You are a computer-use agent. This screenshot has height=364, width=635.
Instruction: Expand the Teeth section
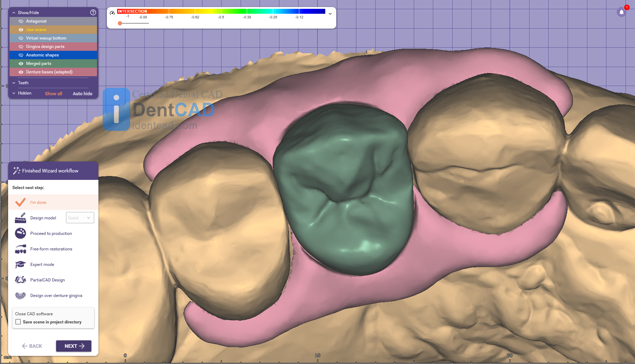coord(14,83)
